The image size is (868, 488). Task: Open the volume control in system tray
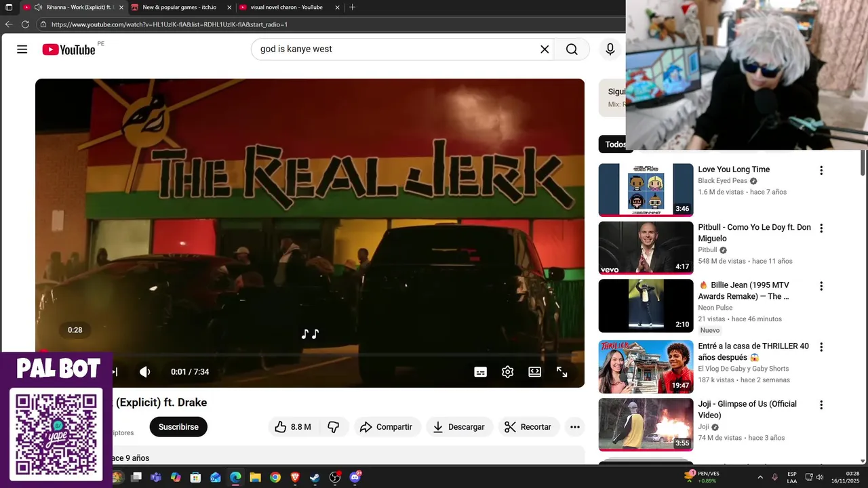819,477
